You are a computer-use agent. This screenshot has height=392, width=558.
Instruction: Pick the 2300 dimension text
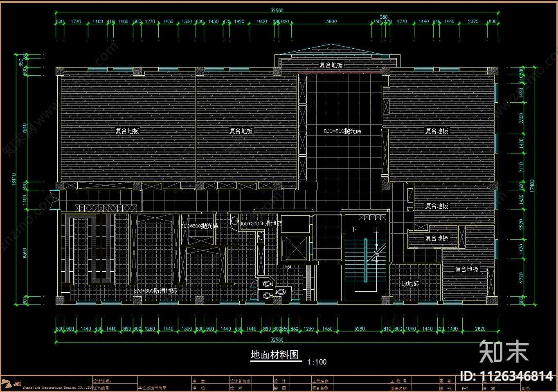[x=521, y=118]
